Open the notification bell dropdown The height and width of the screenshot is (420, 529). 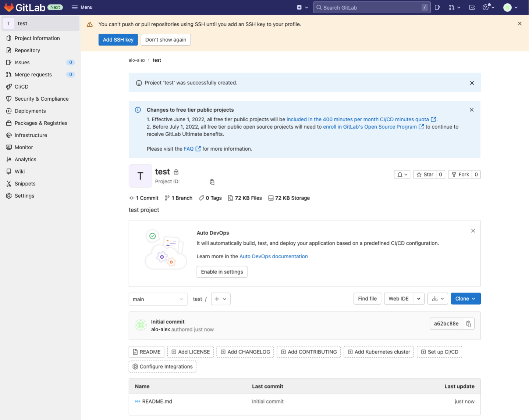pos(402,175)
